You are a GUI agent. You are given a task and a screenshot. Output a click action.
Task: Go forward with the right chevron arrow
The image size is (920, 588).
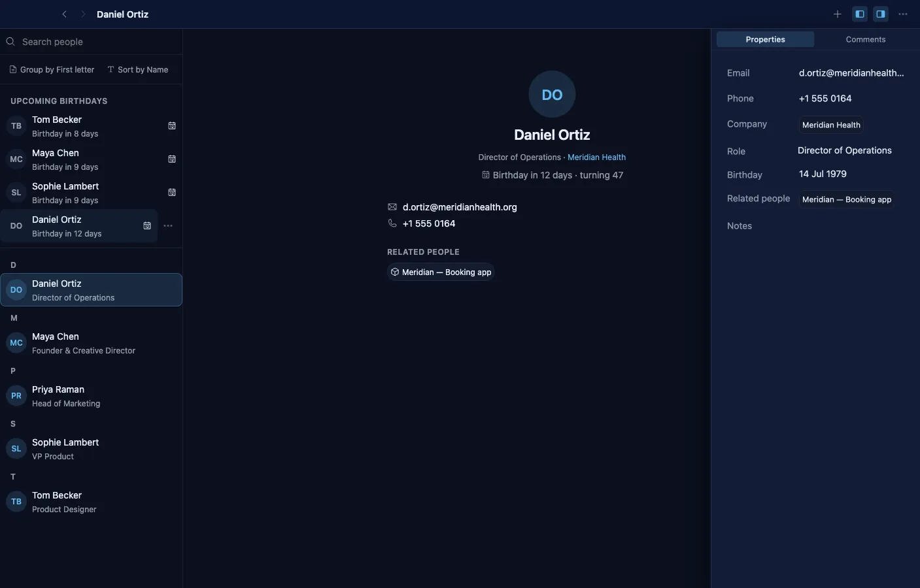tap(83, 14)
